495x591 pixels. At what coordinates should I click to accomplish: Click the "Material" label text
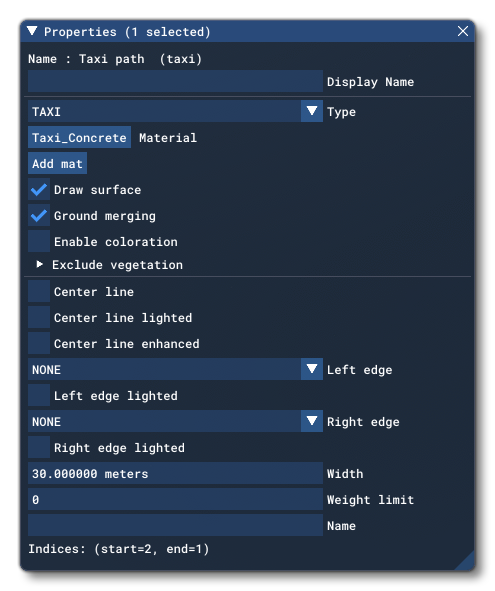click(168, 138)
